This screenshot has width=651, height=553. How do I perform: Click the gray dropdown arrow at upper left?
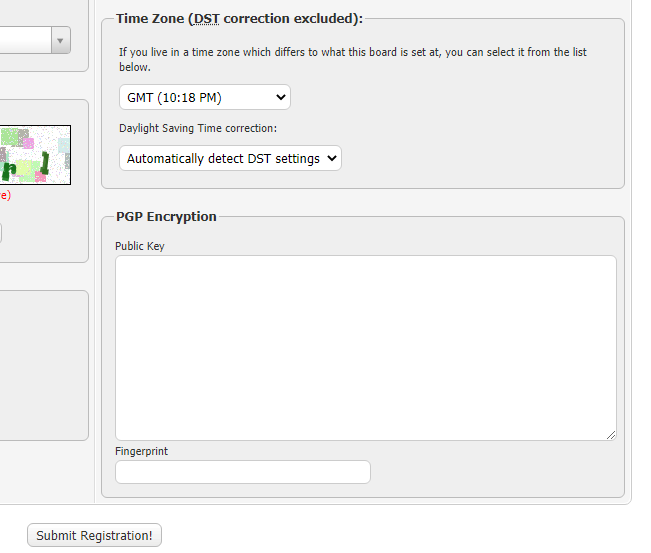[x=61, y=40]
